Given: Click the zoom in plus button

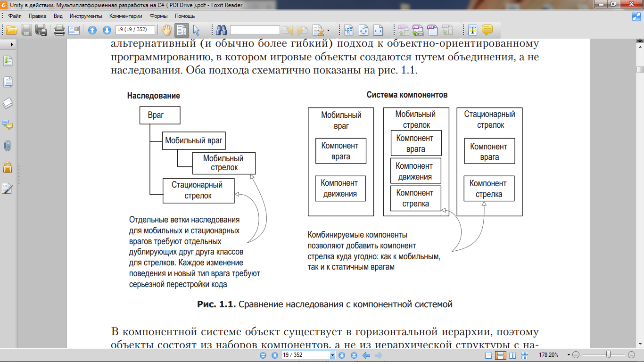Looking at the screenshot, I should tap(632, 355).
